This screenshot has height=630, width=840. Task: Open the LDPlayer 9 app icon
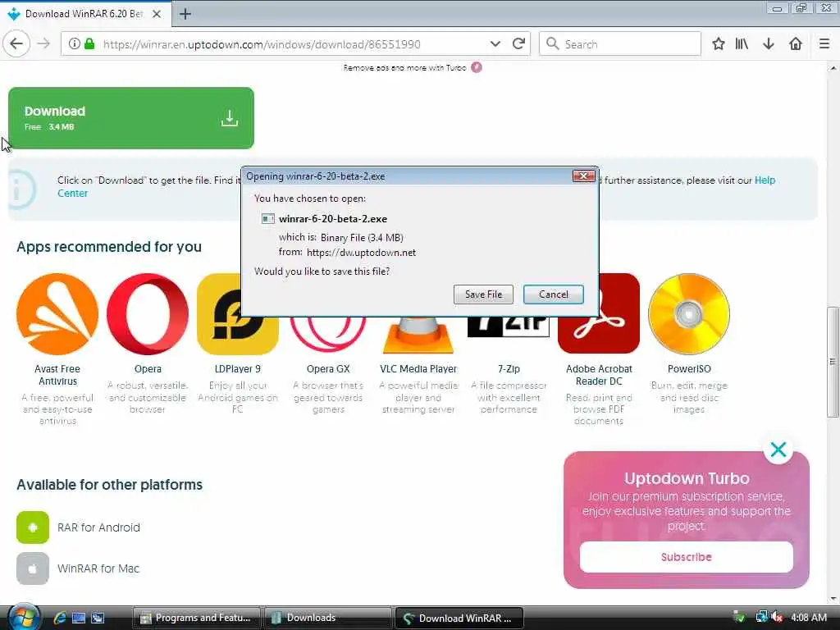pyautogui.click(x=237, y=314)
